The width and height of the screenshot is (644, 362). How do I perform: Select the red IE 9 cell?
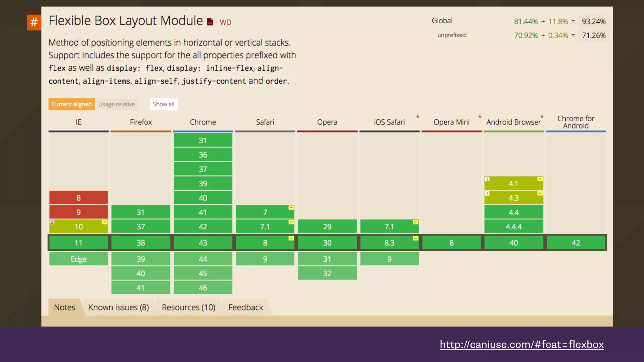pyautogui.click(x=79, y=212)
